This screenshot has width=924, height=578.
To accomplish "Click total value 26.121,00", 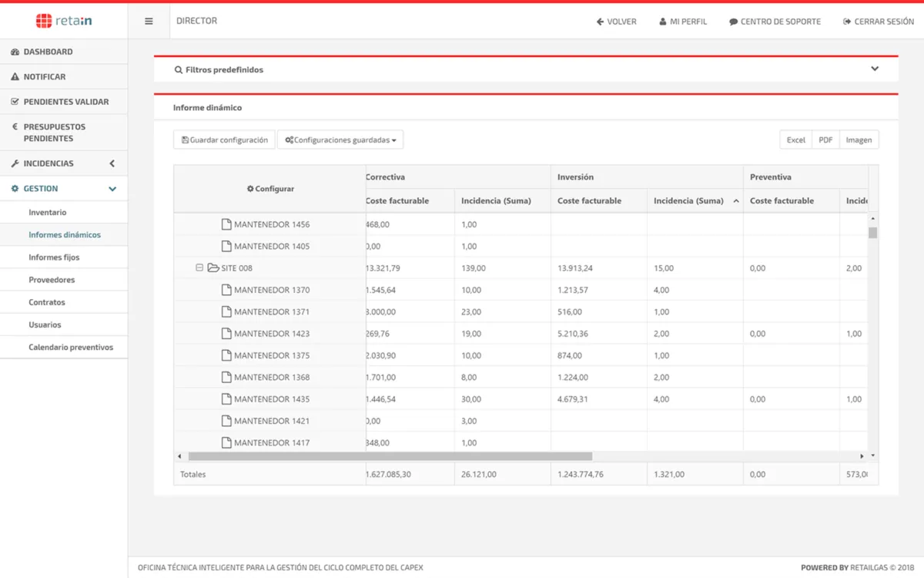I will [479, 474].
